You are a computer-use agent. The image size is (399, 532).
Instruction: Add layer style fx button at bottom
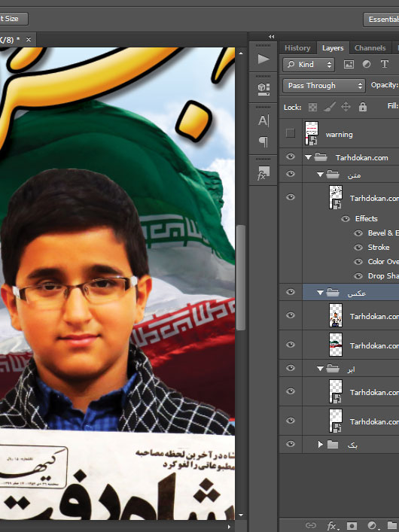pyautogui.click(x=333, y=526)
